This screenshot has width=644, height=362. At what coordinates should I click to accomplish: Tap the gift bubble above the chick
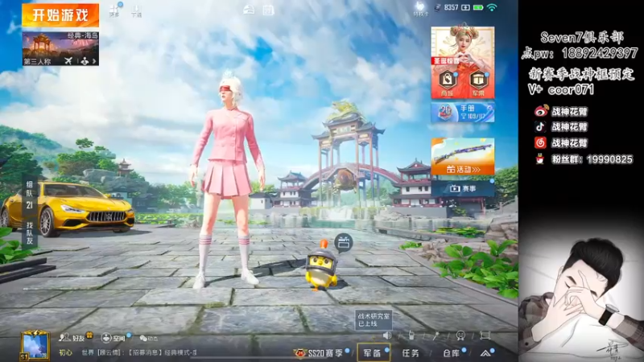344,243
